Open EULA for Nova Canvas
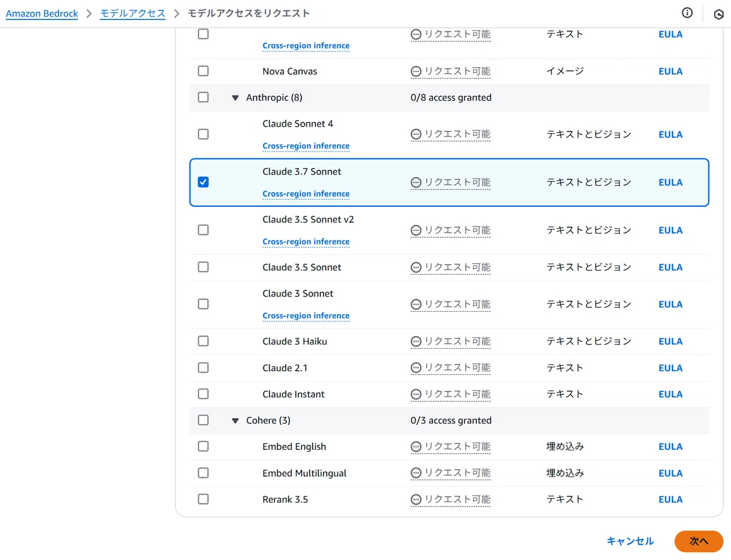Screen dimensions: 731x560 pyautogui.click(x=671, y=71)
